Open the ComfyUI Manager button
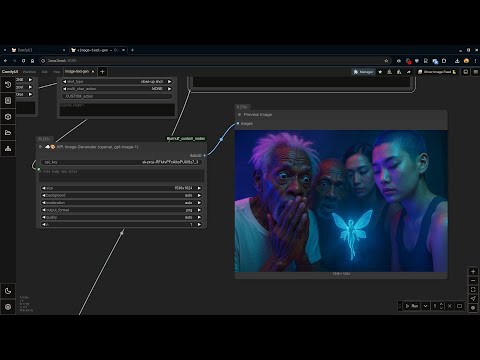The width and height of the screenshot is (480, 360). [x=363, y=72]
